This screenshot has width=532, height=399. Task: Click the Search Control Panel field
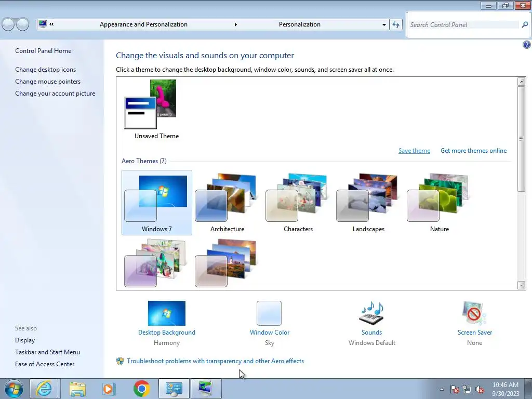(x=464, y=25)
